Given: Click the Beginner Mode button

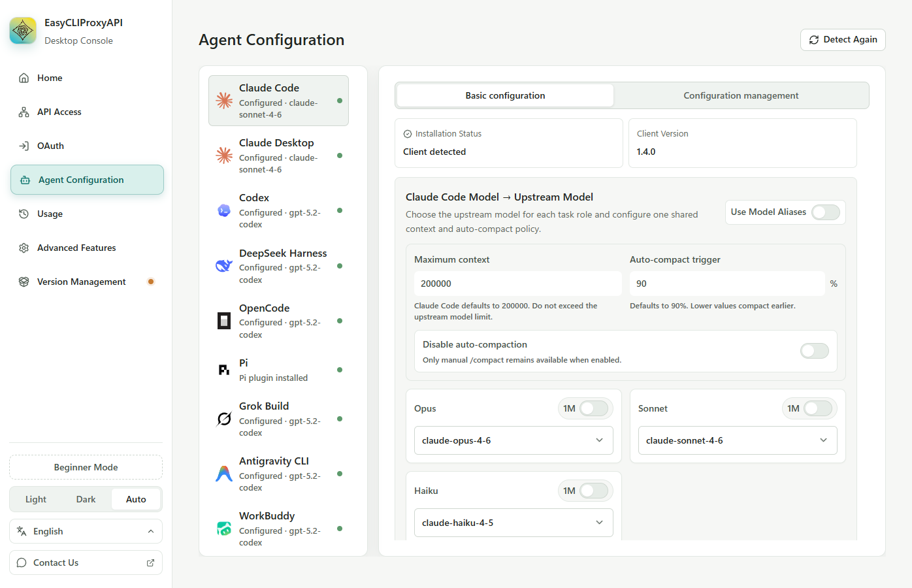Looking at the screenshot, I should click(86, 467).
